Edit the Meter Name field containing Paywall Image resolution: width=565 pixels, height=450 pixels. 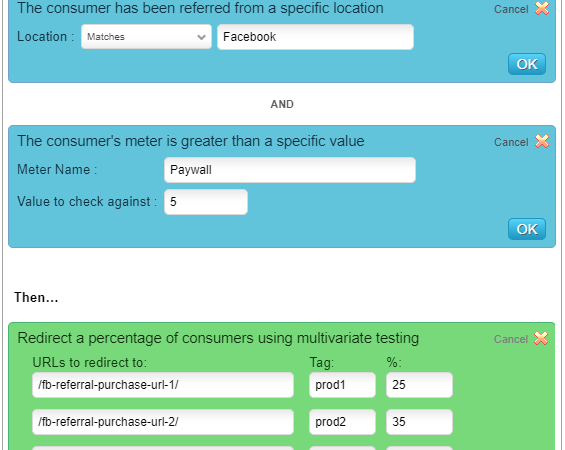click(x=290, y=170)
